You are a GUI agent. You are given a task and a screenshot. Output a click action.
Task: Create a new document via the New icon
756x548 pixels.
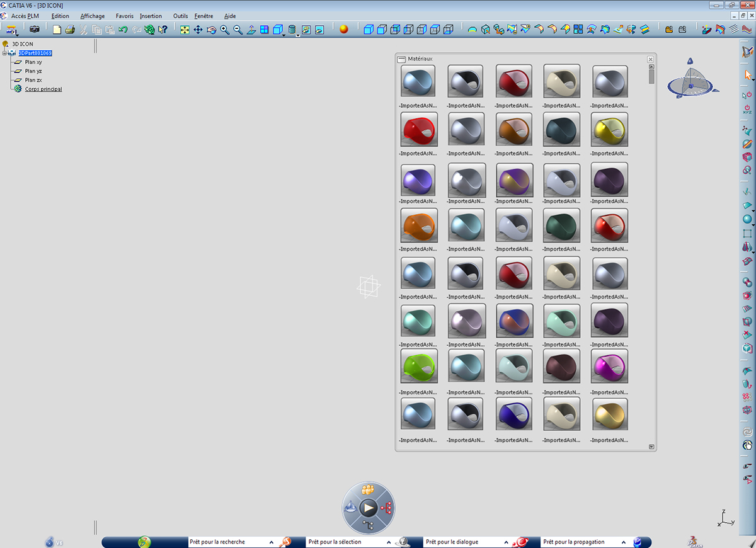tap(57, 29)
